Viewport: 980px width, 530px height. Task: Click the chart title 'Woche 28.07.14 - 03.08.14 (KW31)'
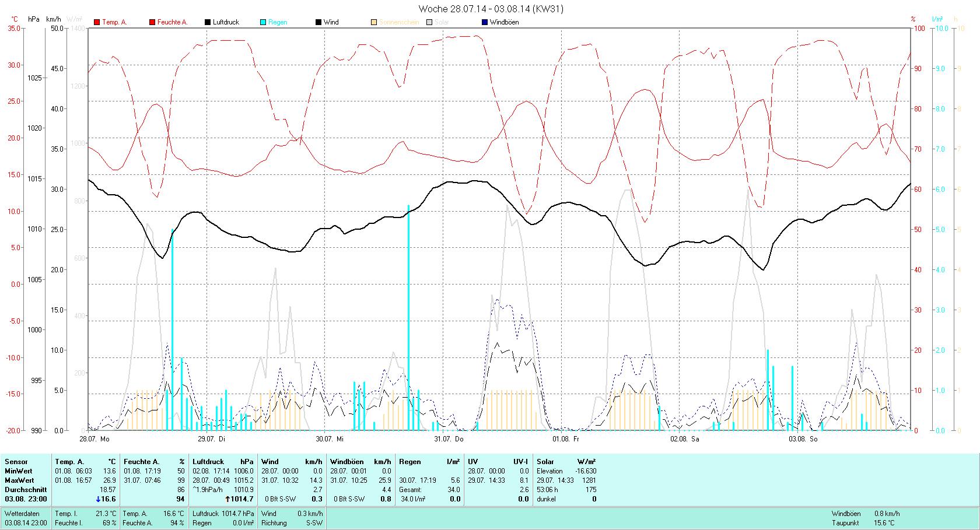(x=491, y=9)
